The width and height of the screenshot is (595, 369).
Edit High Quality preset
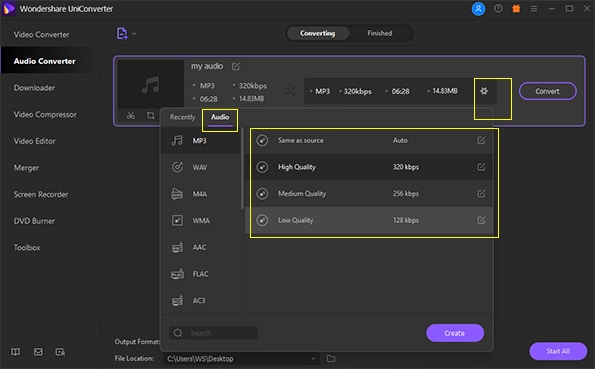tap(481, 167)
